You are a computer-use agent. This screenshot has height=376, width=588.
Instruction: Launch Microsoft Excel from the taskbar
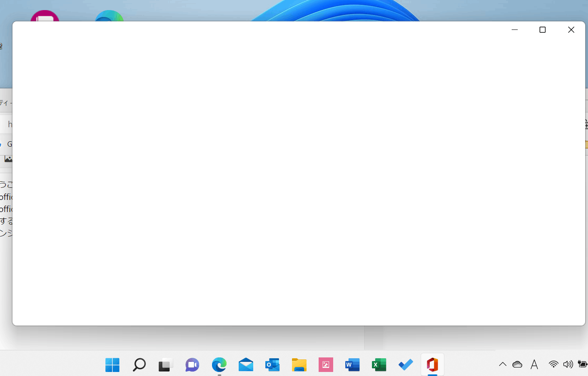379,365
